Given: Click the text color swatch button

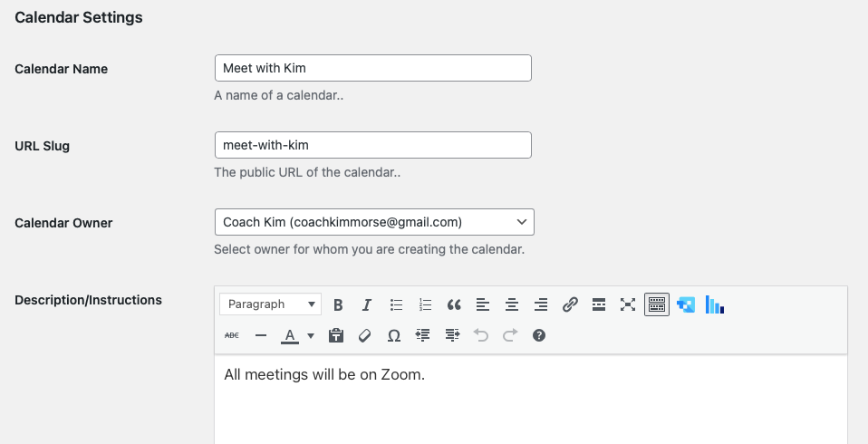Looking at the screenshot, I should click(x=290, y=335).
